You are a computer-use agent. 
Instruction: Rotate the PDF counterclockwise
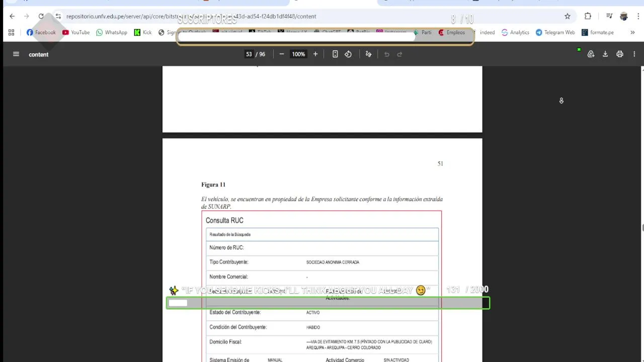point(348,54)
